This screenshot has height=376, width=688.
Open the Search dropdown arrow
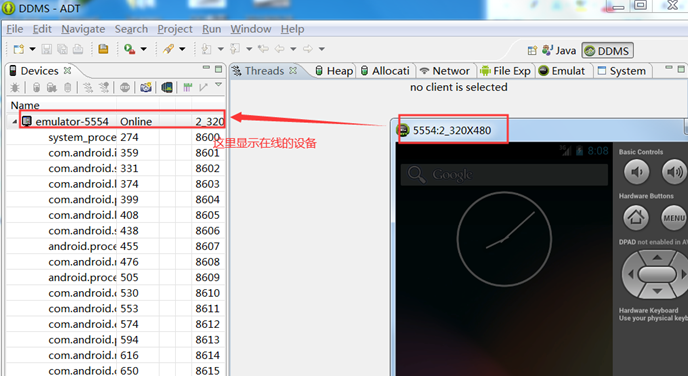coord(182,49)
